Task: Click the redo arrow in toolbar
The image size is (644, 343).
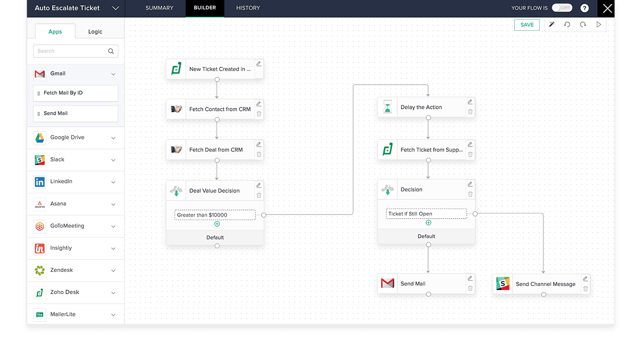Action: 583,25
